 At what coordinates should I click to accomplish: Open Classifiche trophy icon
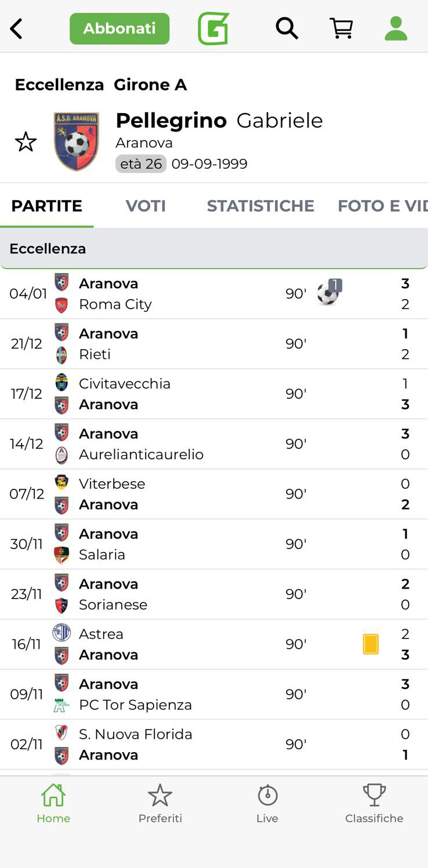pos(374,803)
